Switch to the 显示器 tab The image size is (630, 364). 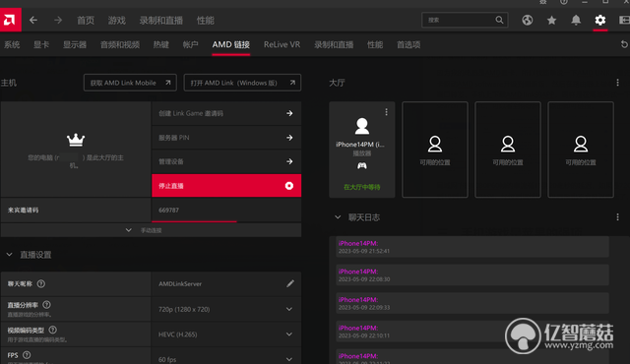(75, 44)
